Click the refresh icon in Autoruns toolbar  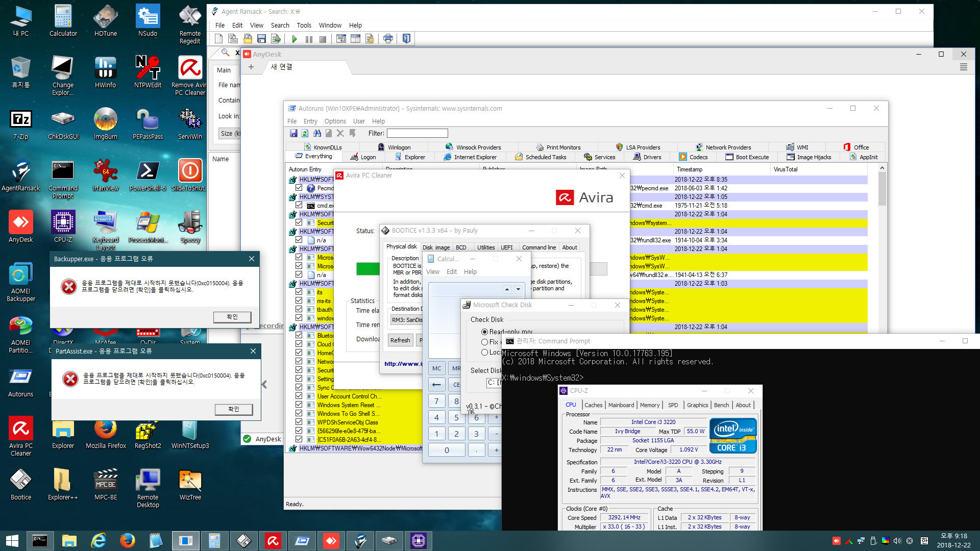click(305, 133)
